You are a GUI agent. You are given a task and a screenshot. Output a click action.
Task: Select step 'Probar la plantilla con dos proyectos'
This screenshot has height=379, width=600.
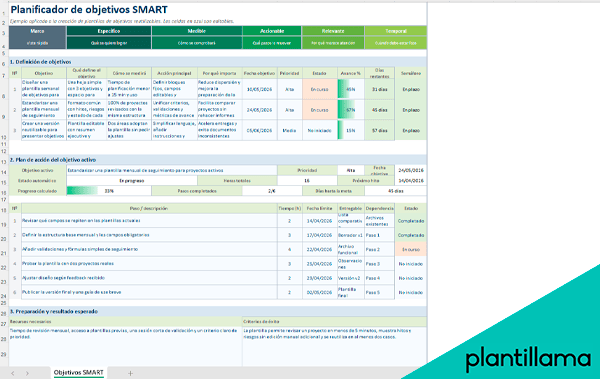click(x=149, y=264)
